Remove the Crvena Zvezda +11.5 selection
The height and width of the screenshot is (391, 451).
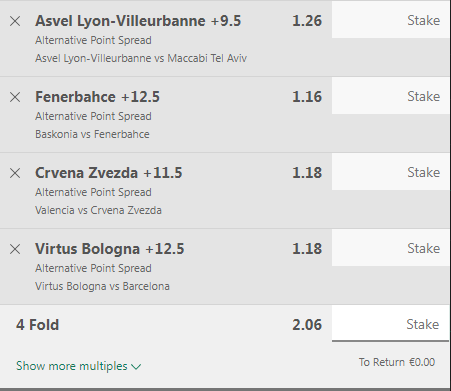click(15, 173)
